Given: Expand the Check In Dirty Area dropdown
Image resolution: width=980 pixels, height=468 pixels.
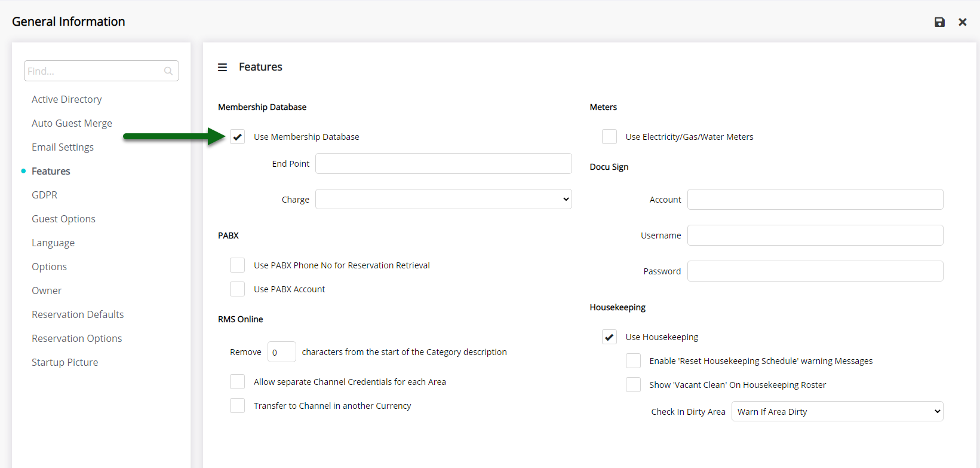Looking at the screenshot, I should click(x=837, y=411).
